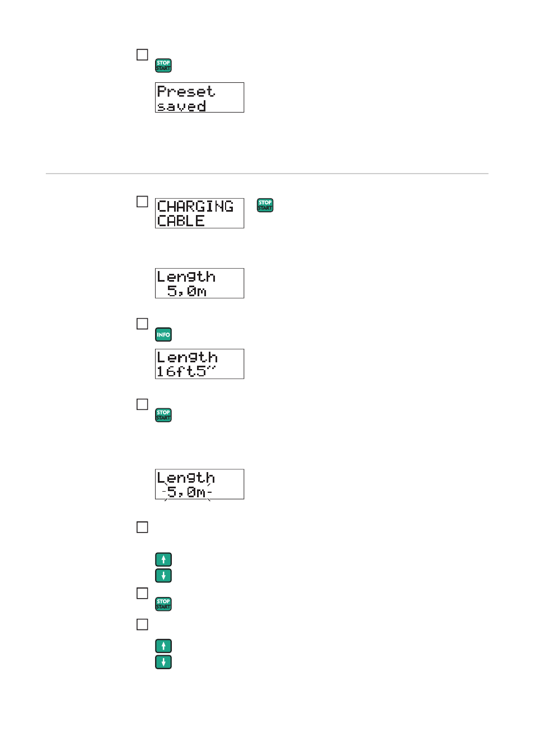Click the blinking Length 5,0m display box
This screenshot has height=756, width=534.
200,484
